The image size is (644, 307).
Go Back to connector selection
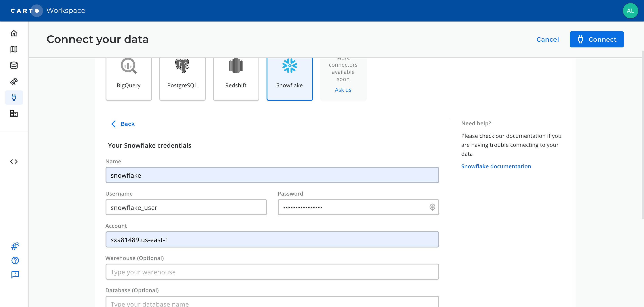(x=123, y=124)
